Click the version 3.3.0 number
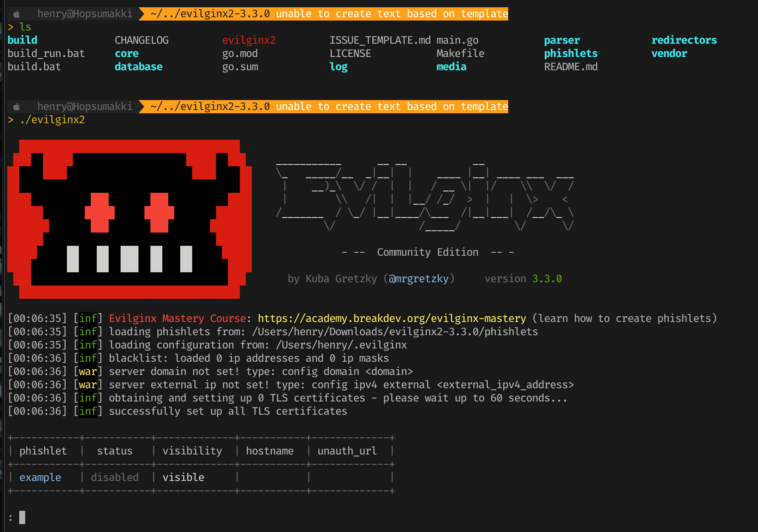 click(547, 279)
